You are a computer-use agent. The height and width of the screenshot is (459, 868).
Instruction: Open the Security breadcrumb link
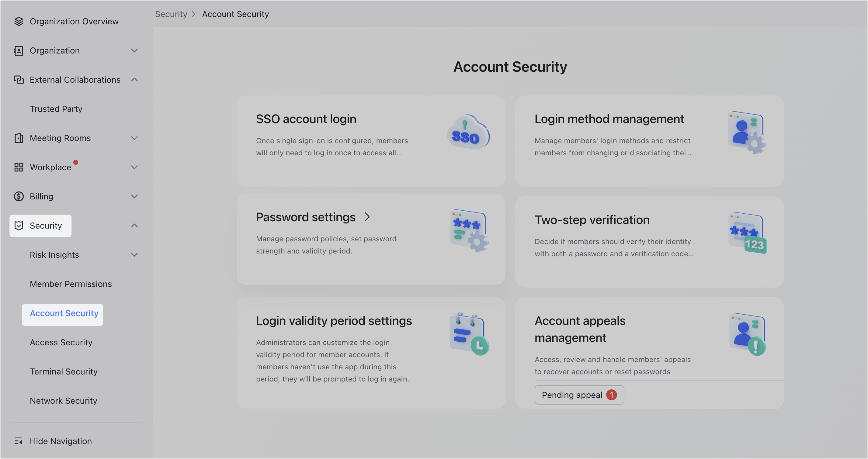point(171,14)
